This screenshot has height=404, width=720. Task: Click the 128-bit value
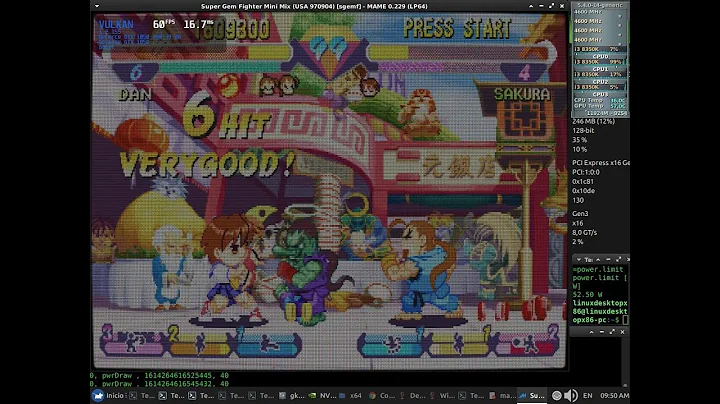tap(583, 130)
